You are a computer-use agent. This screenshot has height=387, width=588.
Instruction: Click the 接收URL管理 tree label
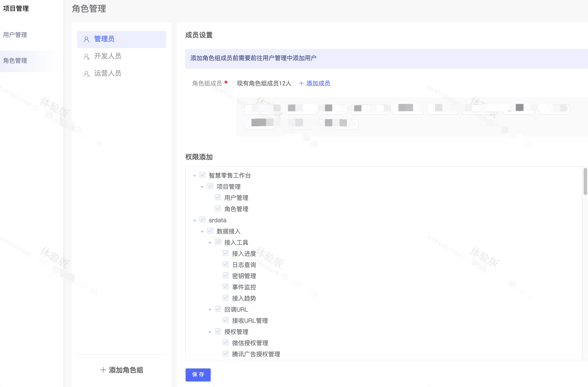[x=250, y=320]
